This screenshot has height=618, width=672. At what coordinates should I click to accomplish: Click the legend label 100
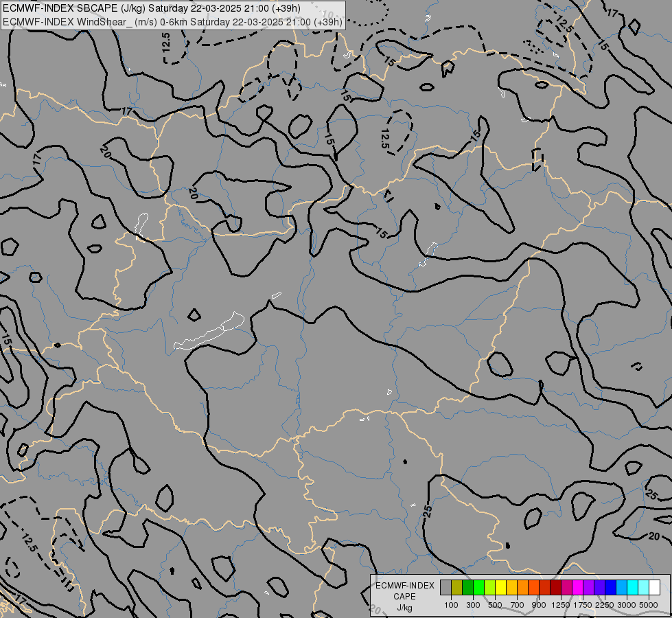coord(451,605)
